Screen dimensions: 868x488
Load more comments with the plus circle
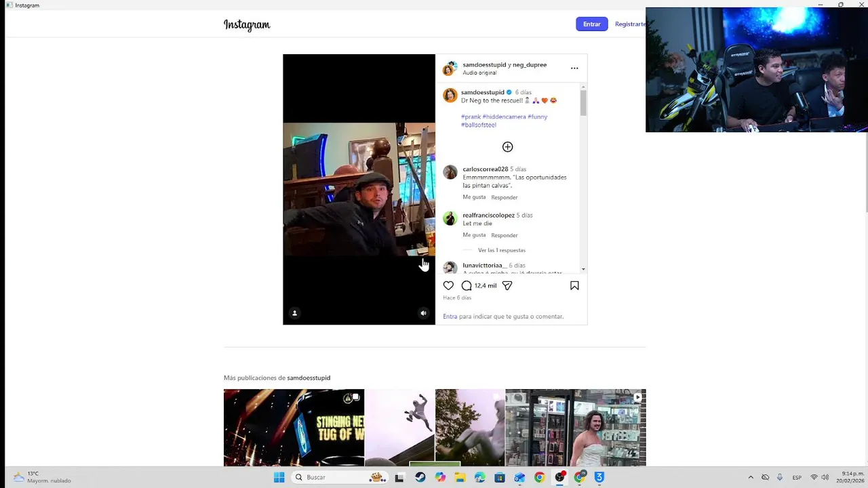[507, 147]
